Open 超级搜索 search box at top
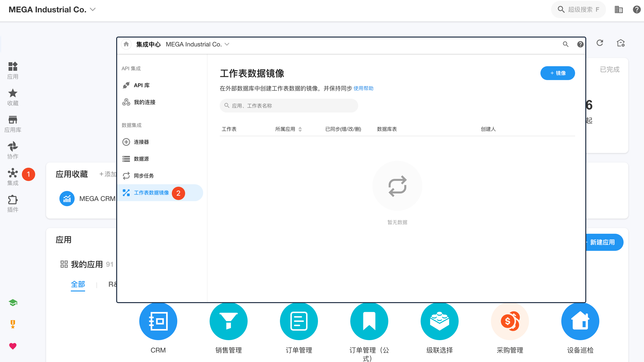Viewport: 644px width, 362px height. 578,10
